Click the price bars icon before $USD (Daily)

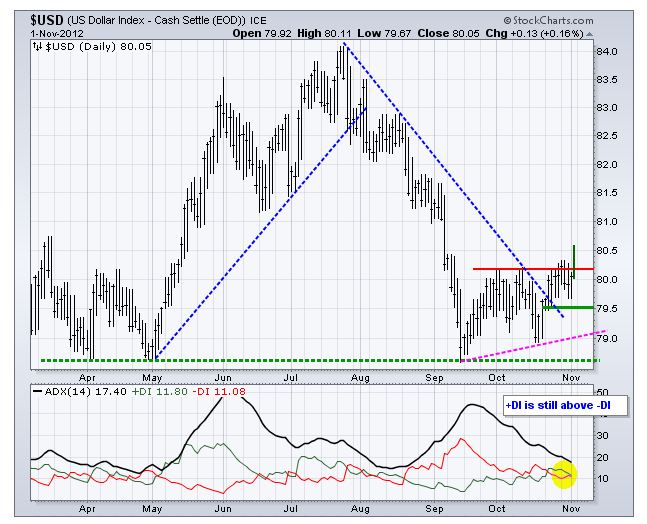point(38,47)
